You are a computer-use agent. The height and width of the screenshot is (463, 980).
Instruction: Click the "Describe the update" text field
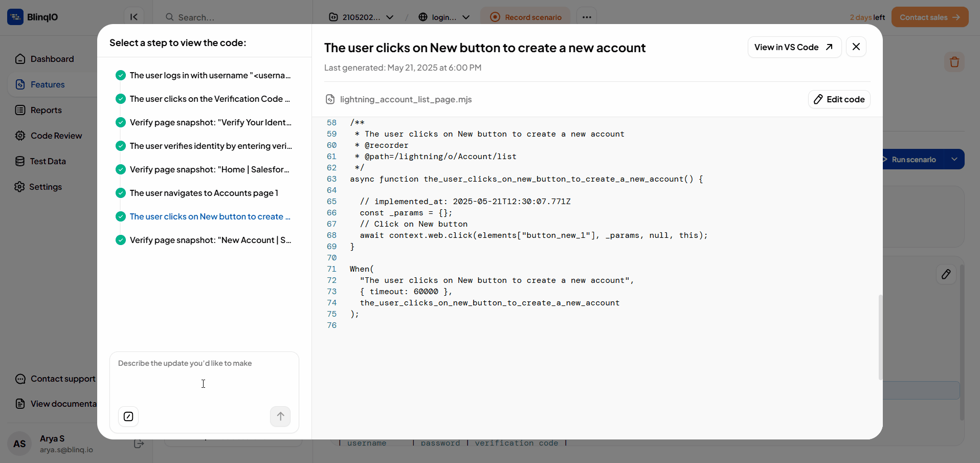pyautogui.click(x=204, y=379)
